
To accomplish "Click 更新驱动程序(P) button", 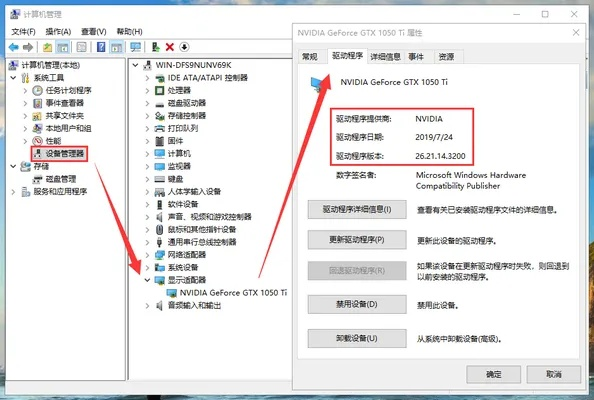I will [x=357, y=240].
